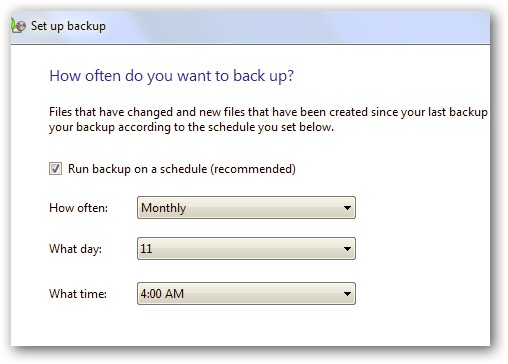Open the What time 4:00 AM dropdown
Screen dimensions: 508x364
point(246,294)
